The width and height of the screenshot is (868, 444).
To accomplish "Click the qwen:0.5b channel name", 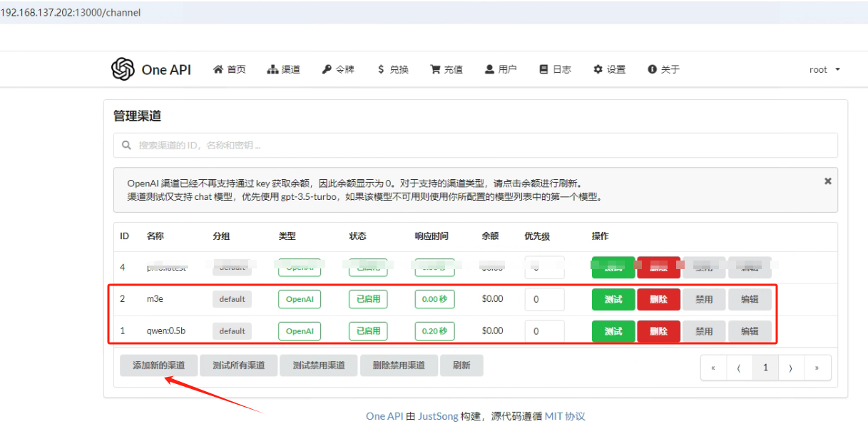I will tap(165, 331).
